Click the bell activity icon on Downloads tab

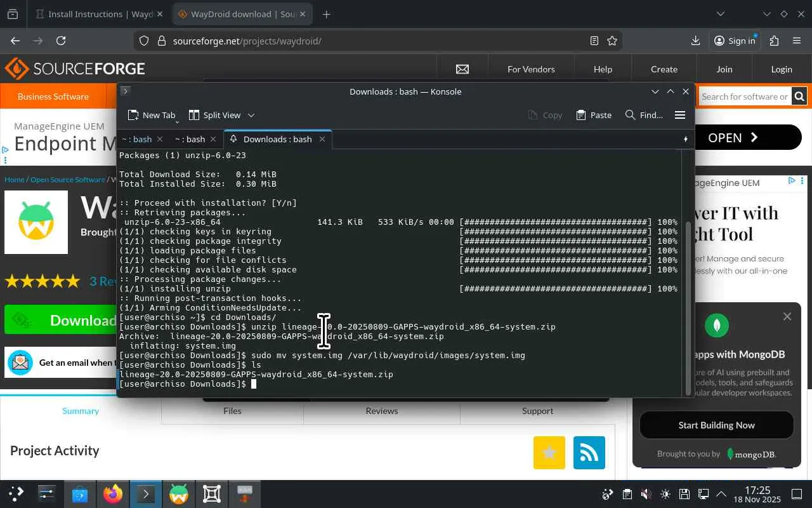tap(233, 139)
